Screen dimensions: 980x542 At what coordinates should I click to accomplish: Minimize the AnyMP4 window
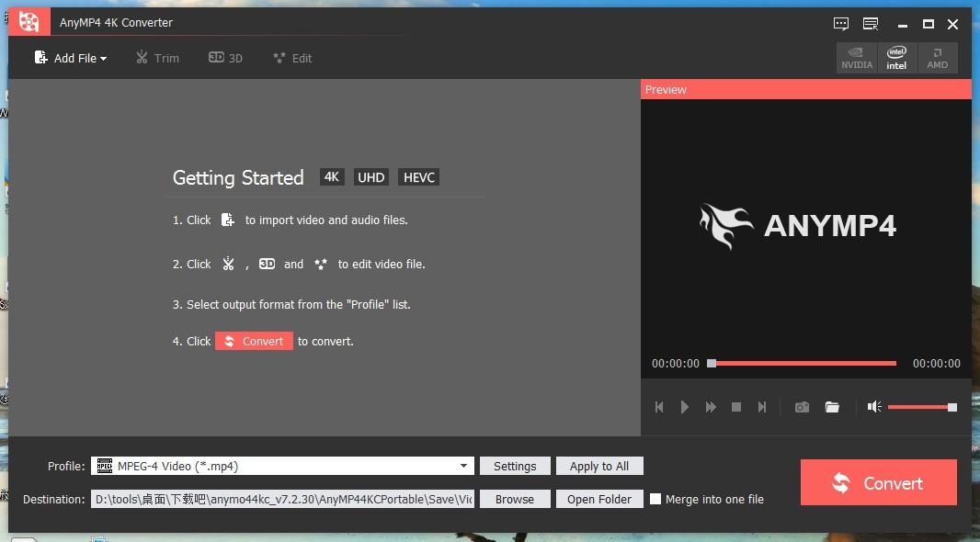pos(903,25)
